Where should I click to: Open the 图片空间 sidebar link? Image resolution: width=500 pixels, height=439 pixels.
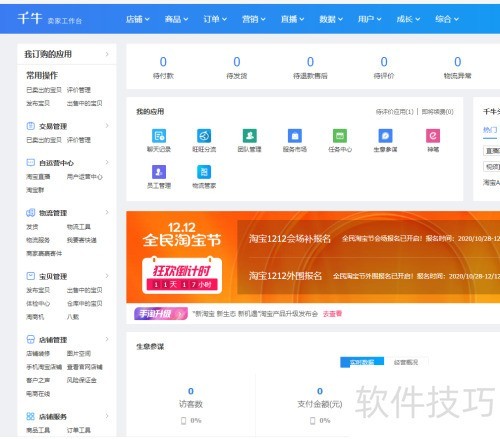[79, 353]
